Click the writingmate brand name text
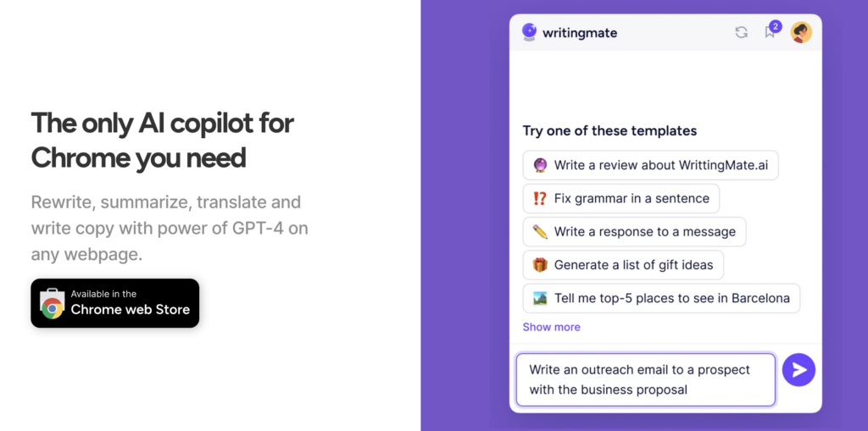 581,33
